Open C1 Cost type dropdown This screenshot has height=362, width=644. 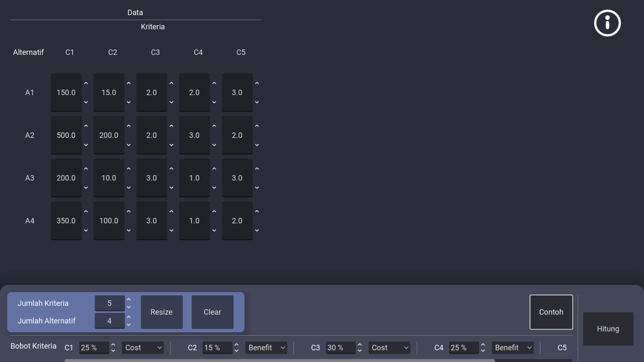(x=143, y=348)
